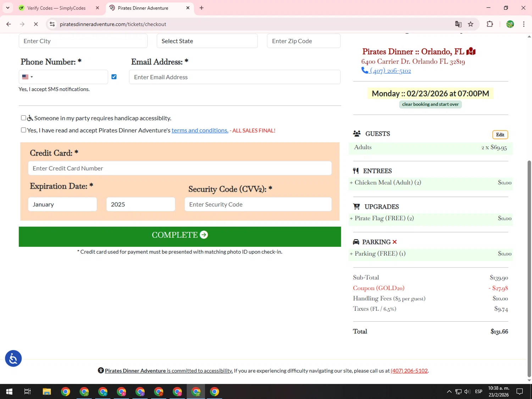This screenshot has width=532, height=399.
Task: Click the Coupon (GOLD20) line
Action: click(x=430, y=288)
